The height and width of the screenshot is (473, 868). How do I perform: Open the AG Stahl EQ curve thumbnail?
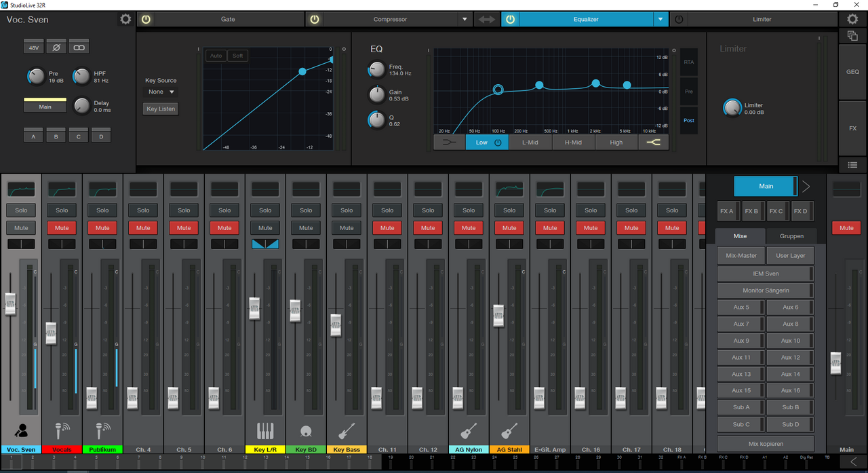click(x=509, y=189)
